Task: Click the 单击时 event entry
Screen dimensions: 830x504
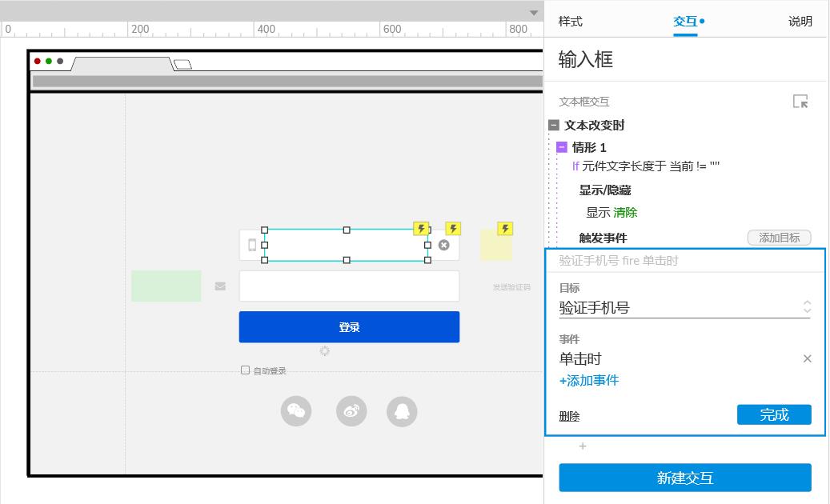Action: [581, 359]
